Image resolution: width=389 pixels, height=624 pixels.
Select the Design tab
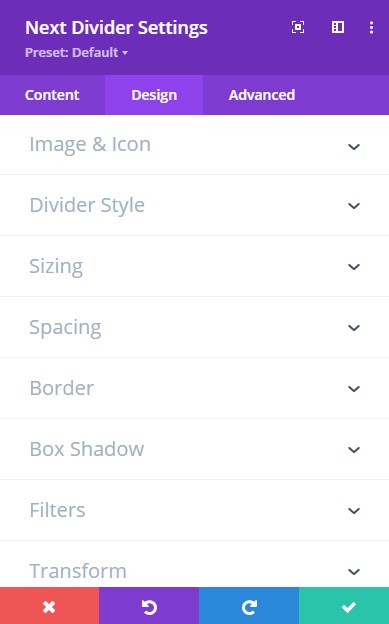pyautogui.click(x=154, y=95)
